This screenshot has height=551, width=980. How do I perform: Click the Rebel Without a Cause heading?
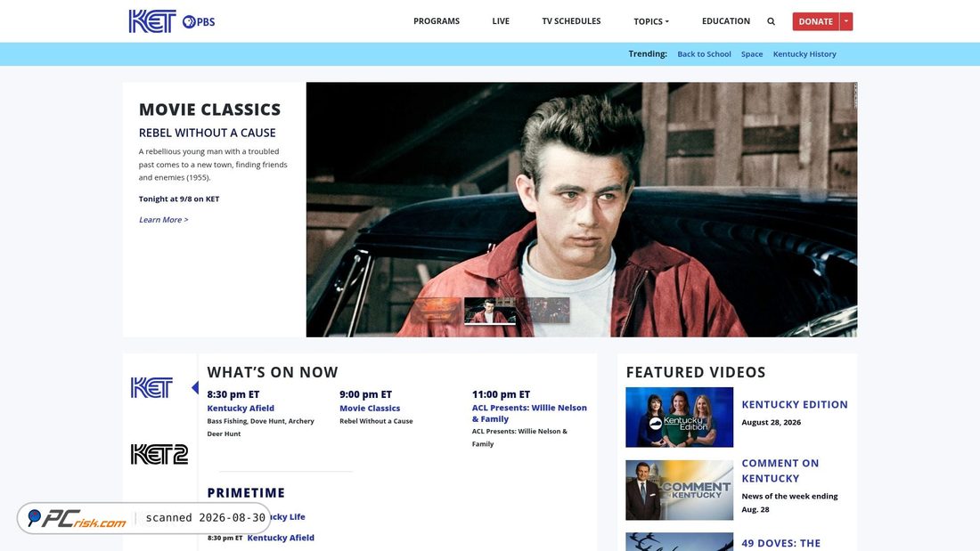[x=207, y=133]
